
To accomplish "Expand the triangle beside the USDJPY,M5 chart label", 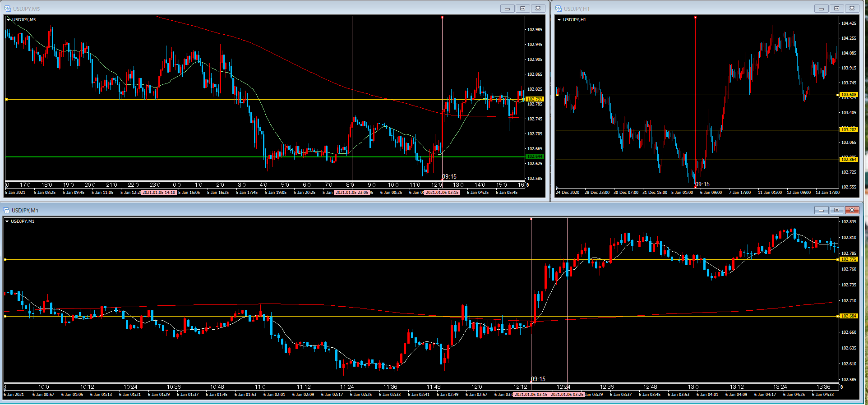I will coord(9,20).
